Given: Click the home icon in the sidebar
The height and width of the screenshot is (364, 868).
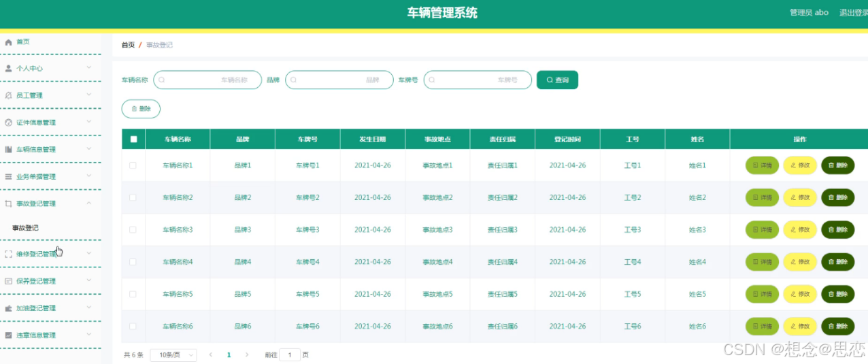Looking at the screenshot, I should 8,42.
